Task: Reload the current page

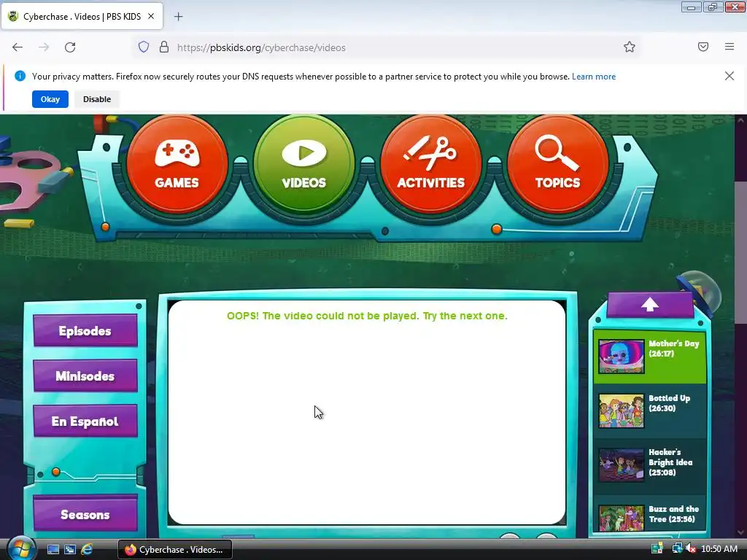Action: (x=70, y=47)
